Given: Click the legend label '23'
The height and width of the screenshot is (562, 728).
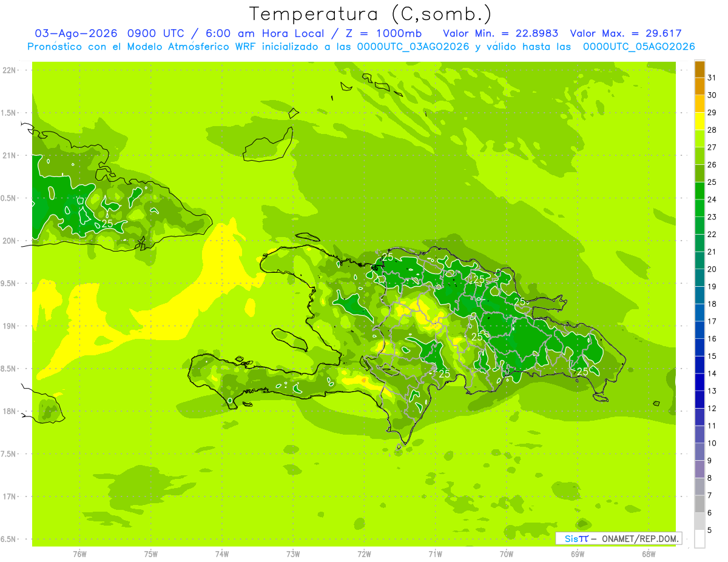Looking at the screenshot, I should tap(712, 216).
